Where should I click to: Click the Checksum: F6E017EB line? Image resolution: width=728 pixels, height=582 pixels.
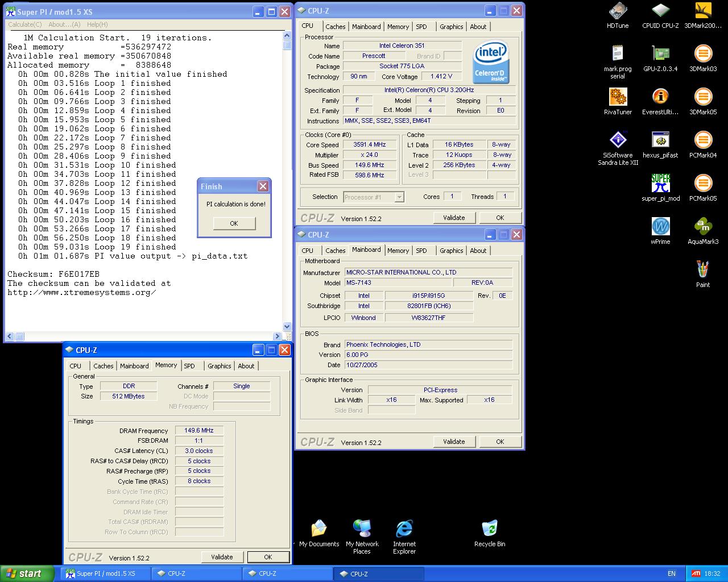53,274
